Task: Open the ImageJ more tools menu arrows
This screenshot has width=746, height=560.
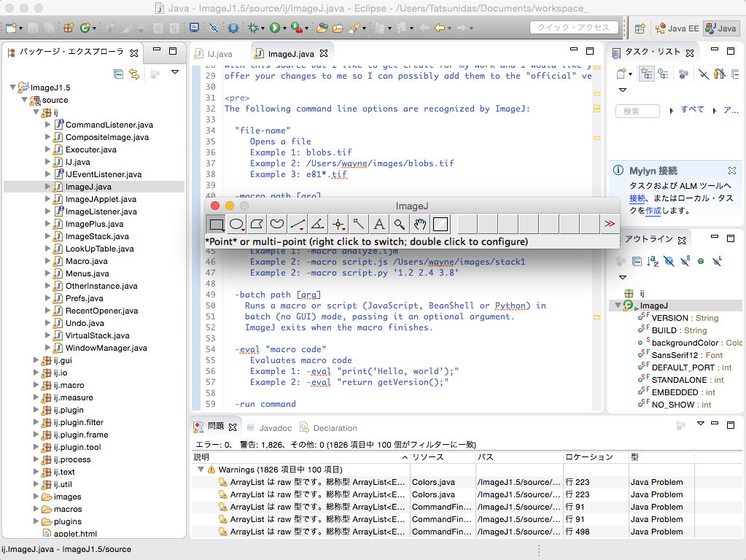Action: pos(610,224)
